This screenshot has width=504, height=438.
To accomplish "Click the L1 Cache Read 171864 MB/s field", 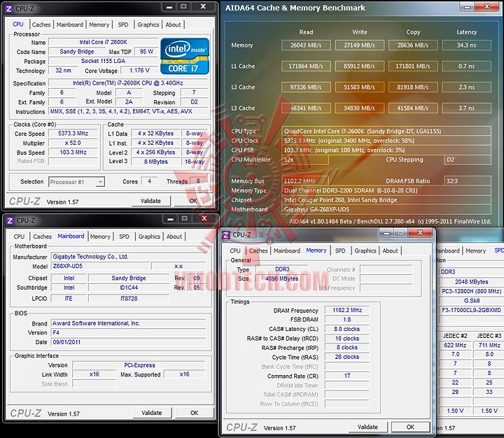I will [x=306, y=66].
